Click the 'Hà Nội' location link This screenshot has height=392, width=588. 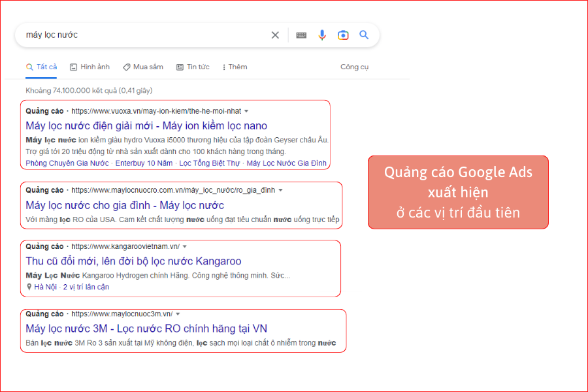coord(45,287)
